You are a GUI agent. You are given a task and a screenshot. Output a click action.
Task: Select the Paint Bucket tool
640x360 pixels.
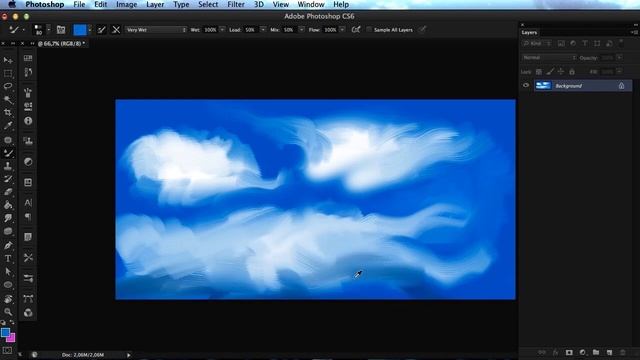click(x=8, y=205)
